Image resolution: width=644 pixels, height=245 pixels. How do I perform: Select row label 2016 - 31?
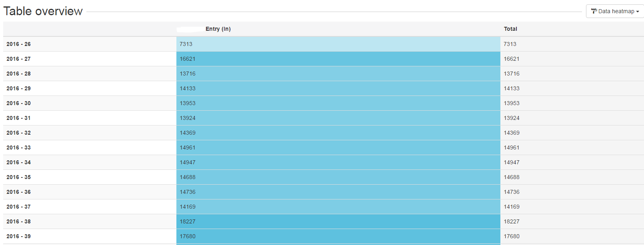[18, 118]
